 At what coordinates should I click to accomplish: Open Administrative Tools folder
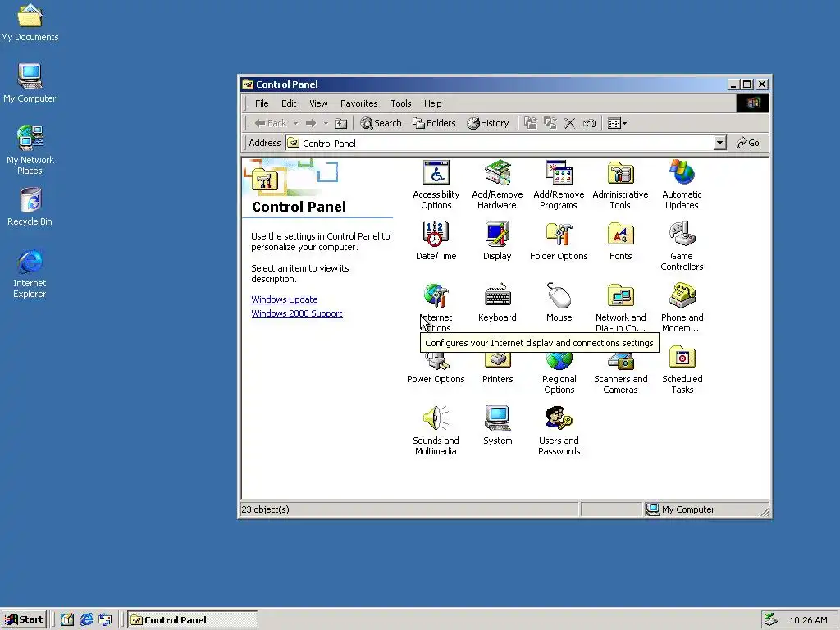(620, 185)
